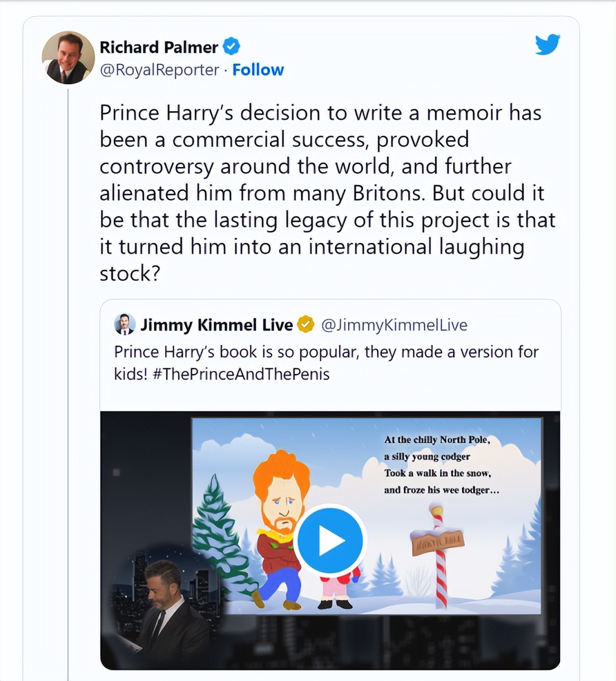
Task: Click the blue verified badge beside Richard Palmer
Action: pyautogui.click(x=232, y=46)
